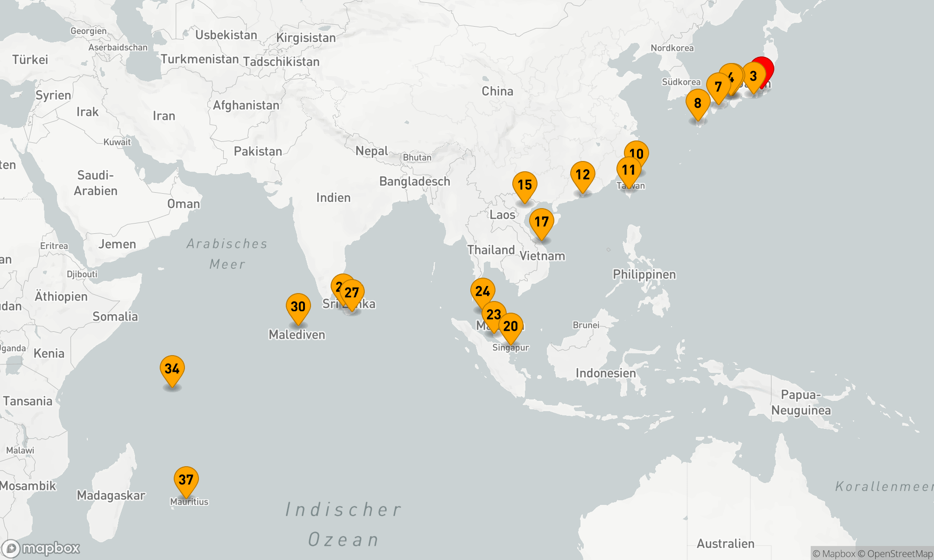Click marker 12 on southern China coast
Image resolution: width=934 pixels, height=560 pixels.
582,175
